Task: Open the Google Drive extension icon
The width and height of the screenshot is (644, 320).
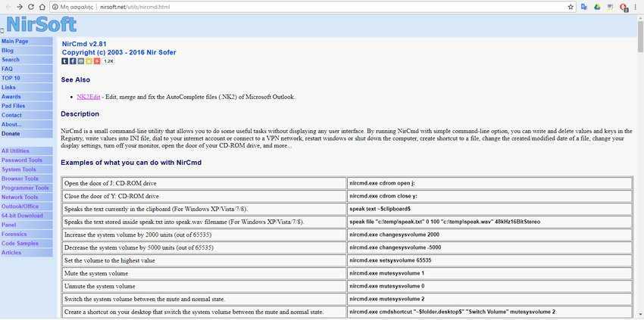Action: 597,7
